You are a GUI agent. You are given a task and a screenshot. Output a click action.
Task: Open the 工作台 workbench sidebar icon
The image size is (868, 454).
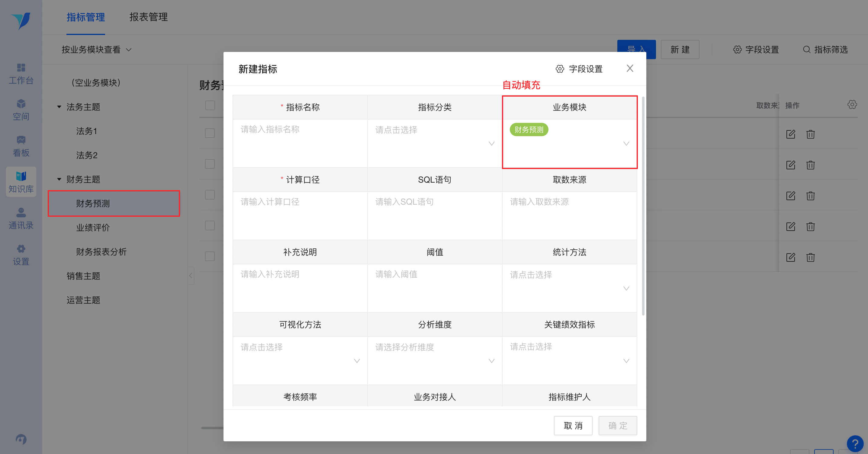(21, 73)
